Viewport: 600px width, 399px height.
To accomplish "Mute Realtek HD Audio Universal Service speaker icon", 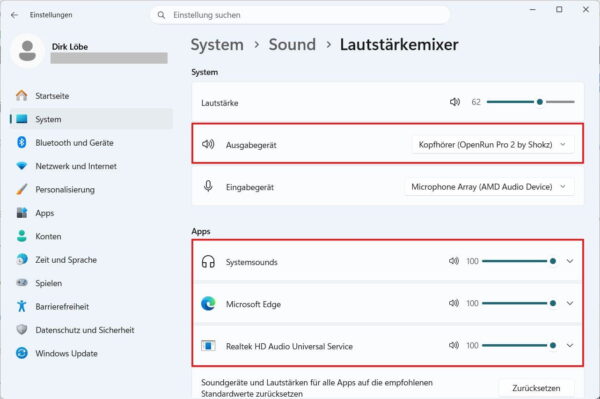I will [x=454, y=345].
